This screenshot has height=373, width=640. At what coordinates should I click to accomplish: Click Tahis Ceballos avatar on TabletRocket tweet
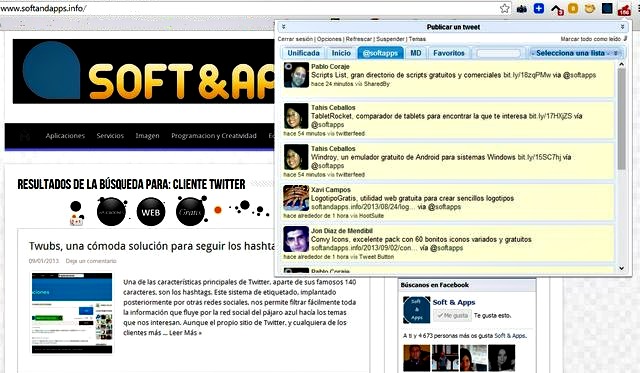click(296, 116)
